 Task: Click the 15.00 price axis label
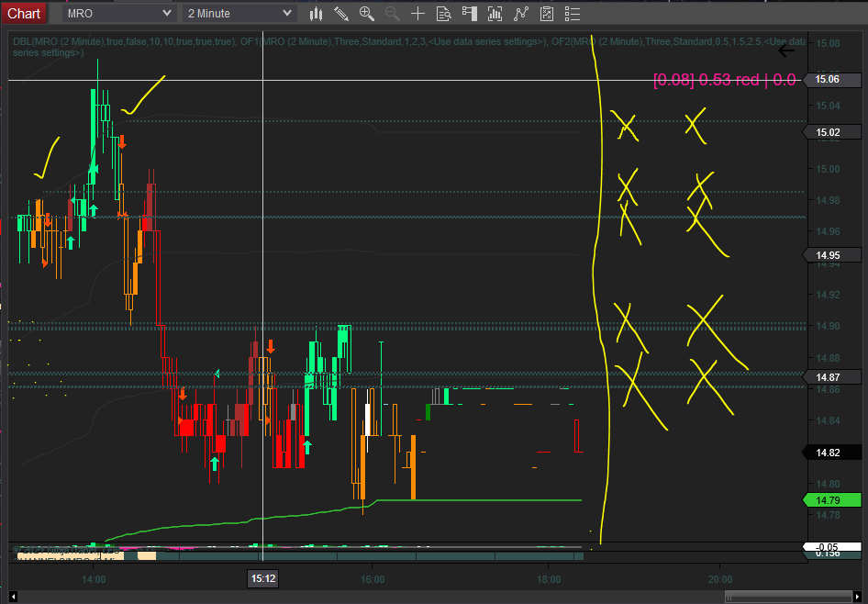(828, 169)
